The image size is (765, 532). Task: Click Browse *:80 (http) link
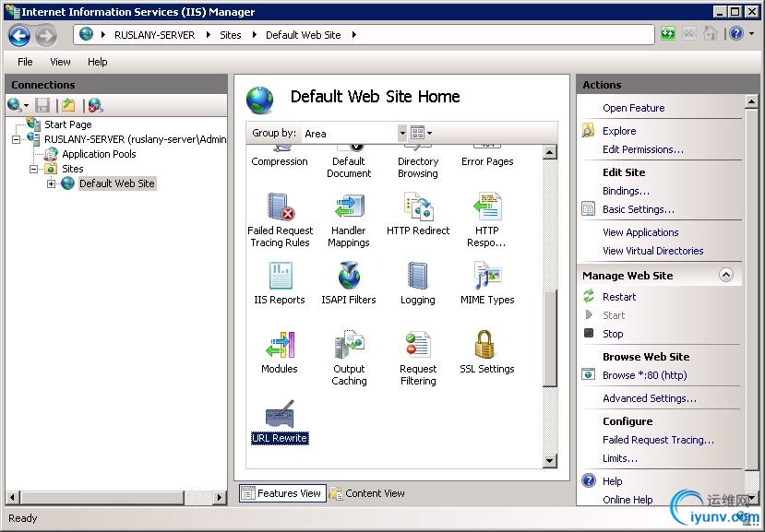coord(644,375)
